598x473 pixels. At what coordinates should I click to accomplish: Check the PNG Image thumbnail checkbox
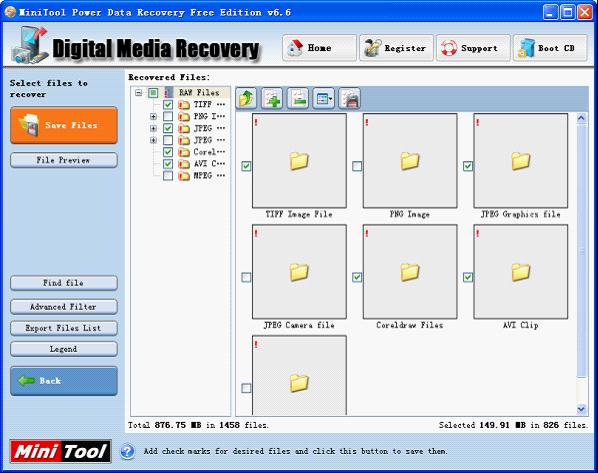coord(357,166)
